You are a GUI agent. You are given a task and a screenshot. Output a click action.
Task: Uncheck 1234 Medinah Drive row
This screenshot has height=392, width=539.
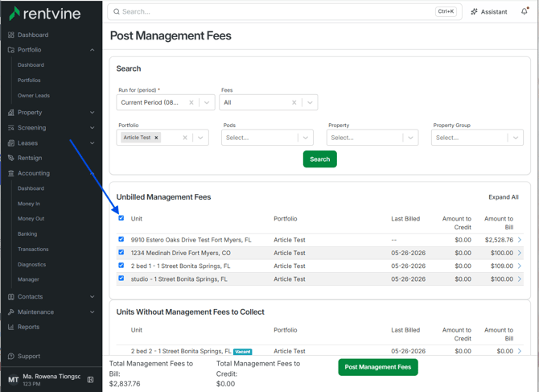121,252
